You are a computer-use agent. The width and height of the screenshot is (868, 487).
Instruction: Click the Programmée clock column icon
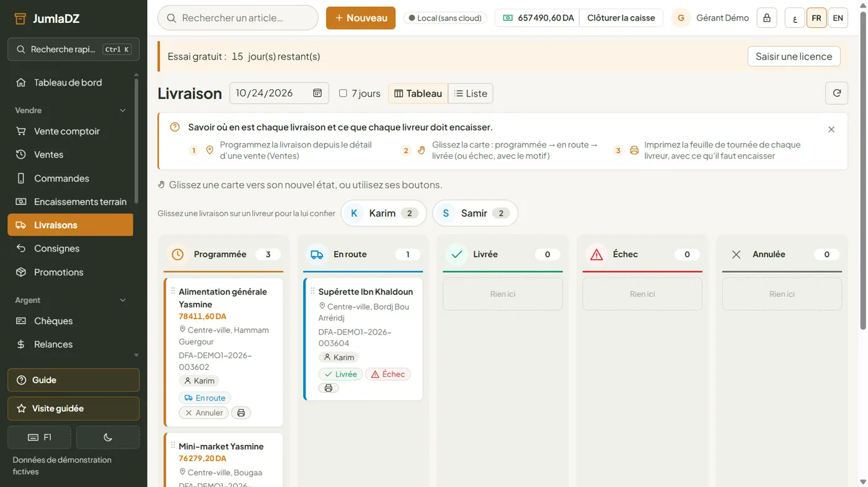[177, 255]
